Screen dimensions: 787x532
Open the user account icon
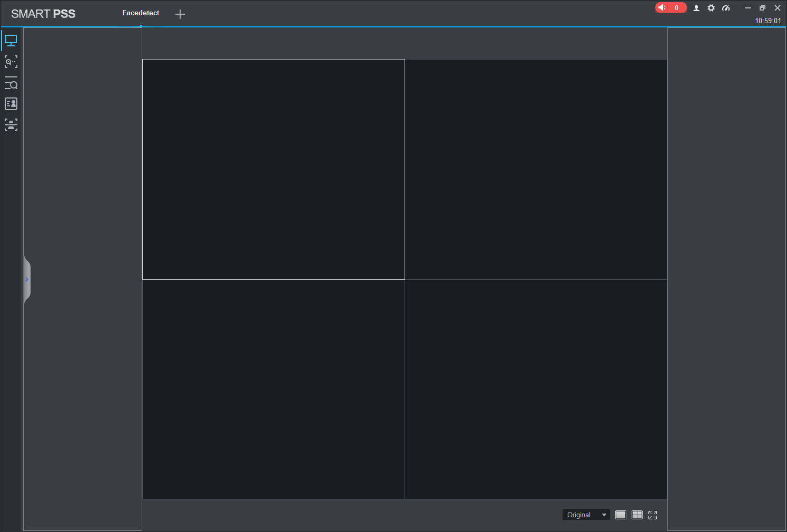tap(696, 8)
